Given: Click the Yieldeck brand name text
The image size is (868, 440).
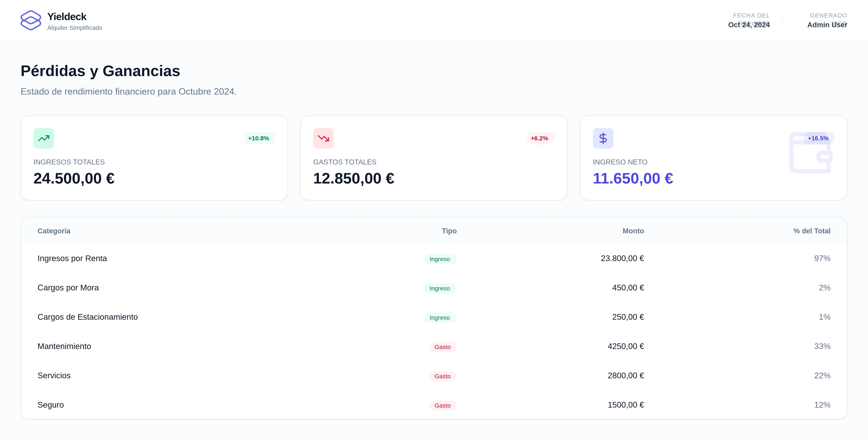Looking at the screenshot, I should coord(67,16).
